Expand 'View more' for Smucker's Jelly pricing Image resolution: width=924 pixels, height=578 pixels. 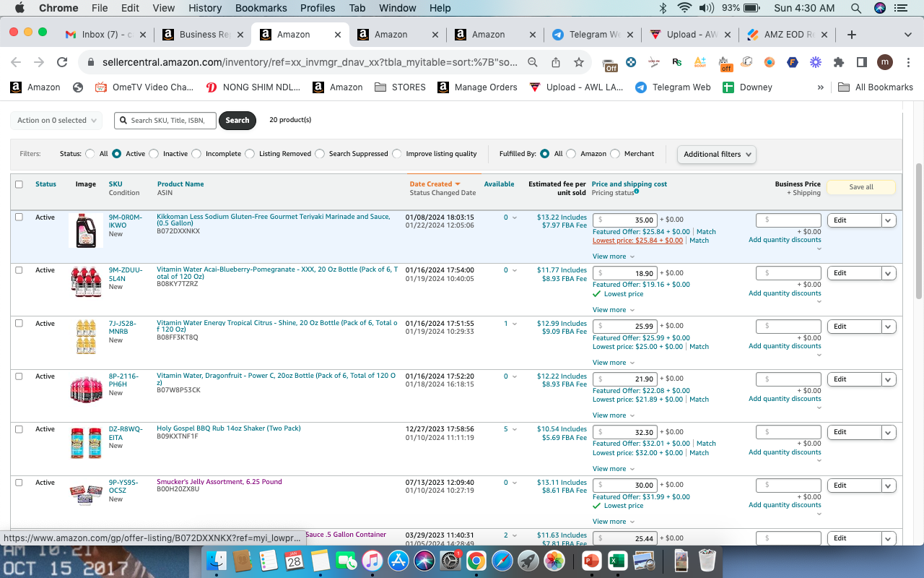click(x=614, y=522)
